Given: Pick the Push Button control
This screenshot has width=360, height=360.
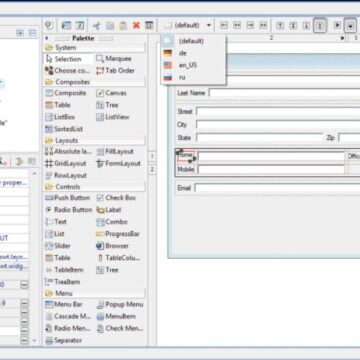Looking at the screenshot, I should tap(68, 198).
